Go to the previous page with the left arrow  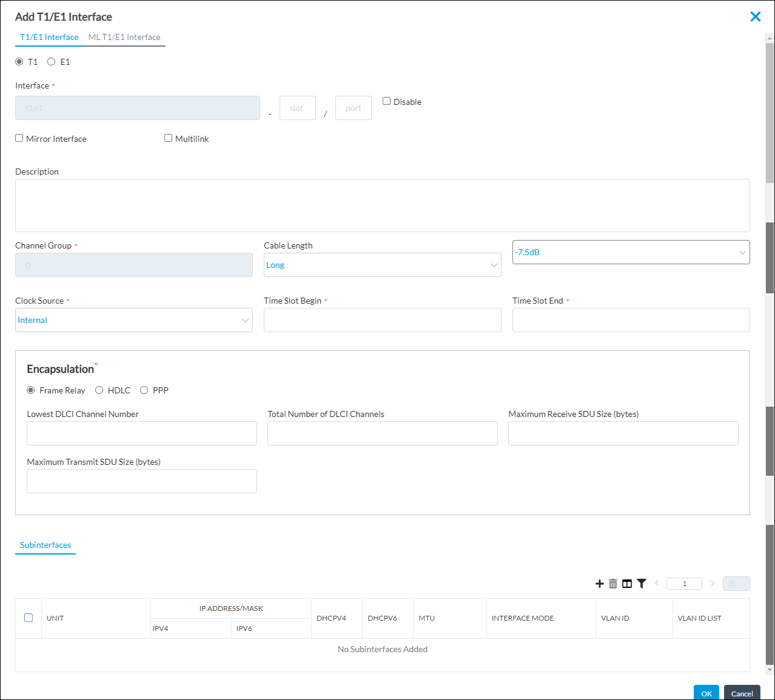click(657, 584)
